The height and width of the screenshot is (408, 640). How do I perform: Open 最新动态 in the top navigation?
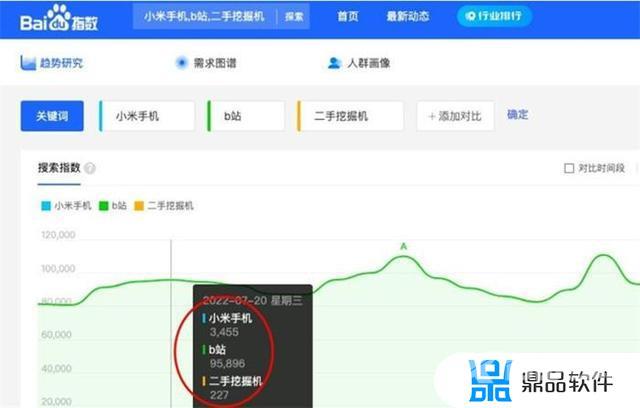click(408, 16)
